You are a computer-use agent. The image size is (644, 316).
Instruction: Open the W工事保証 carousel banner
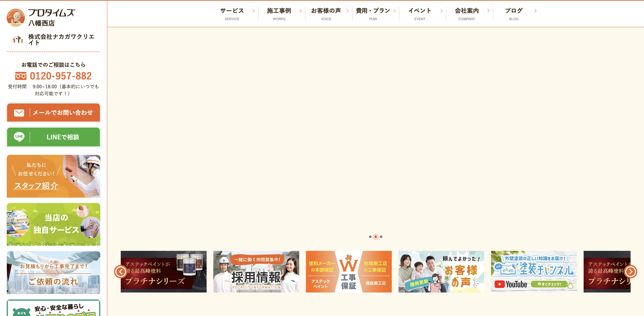(x=349, y=272)
